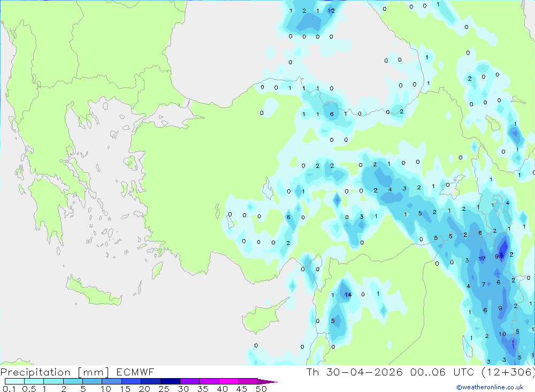Click the forecast date 'Th 30-04-2026'
Viewport: 535px width, 392px height.
click(355, 372)
